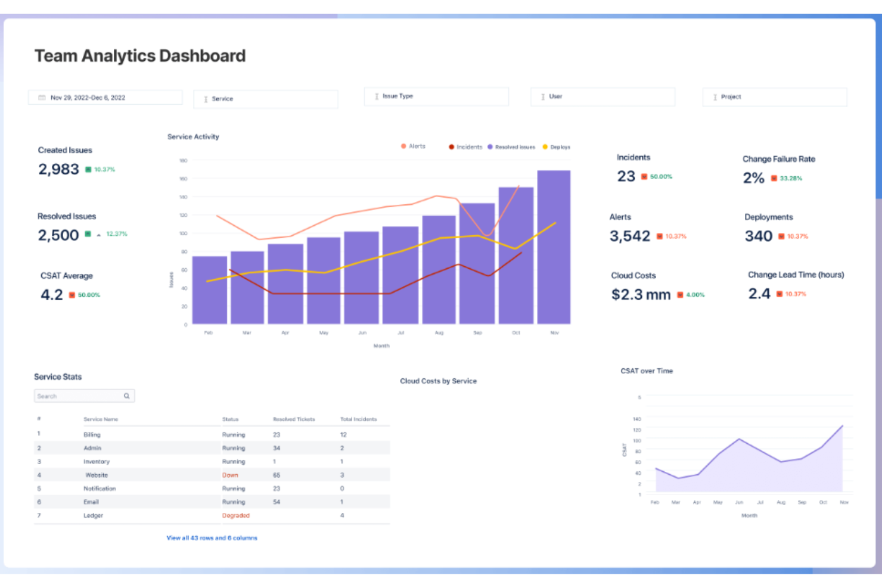Click the badge beside Change Failure Rate percentage
Image resolution: width=882 pixels, height=588 pixels.
(787, 178)
